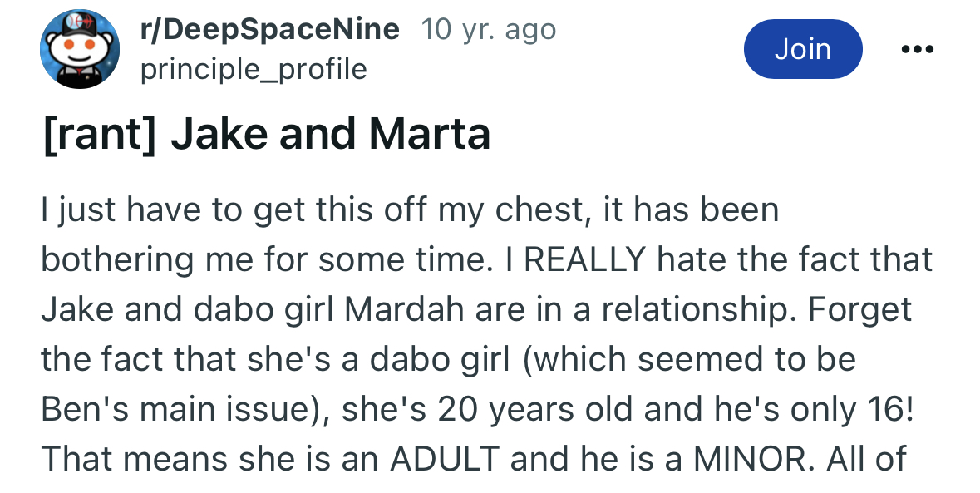Click the capitalized word ADULT
Screen dimensions: 980x493
pos(445,459)
